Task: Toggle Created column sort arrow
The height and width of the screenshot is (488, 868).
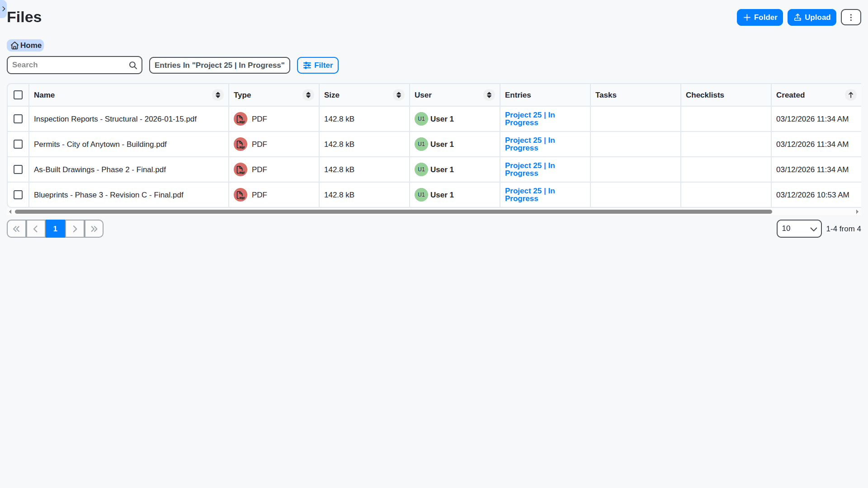Action: pos(851,95)
